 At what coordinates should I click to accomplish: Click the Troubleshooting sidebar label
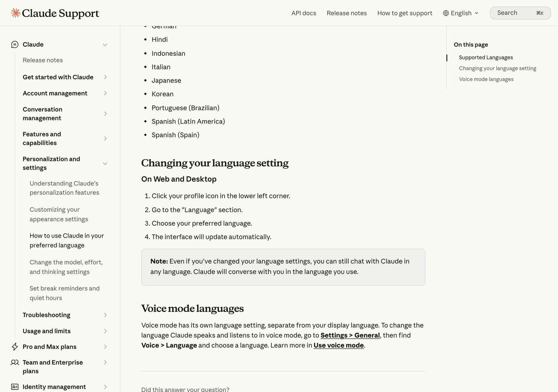(46, 315)
